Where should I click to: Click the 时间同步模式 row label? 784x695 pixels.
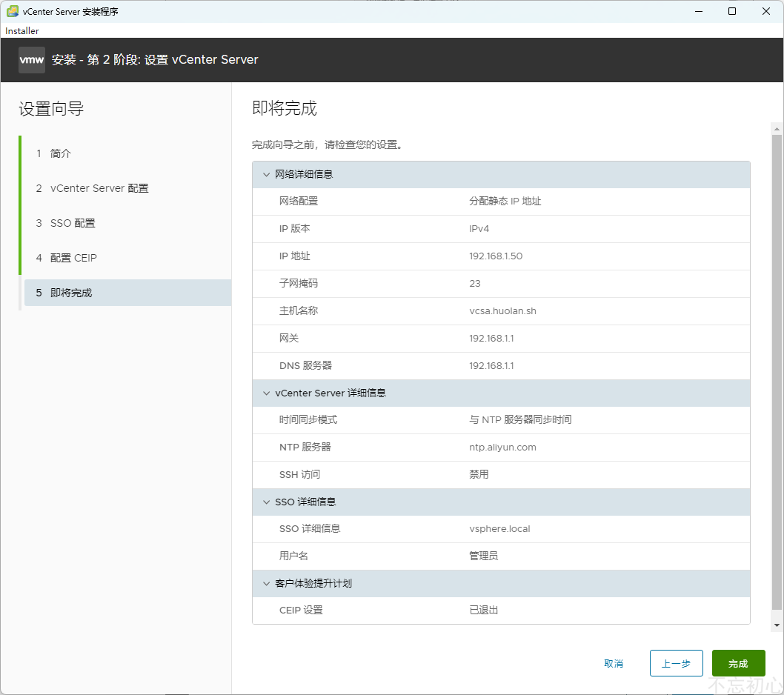pos(308,419)
